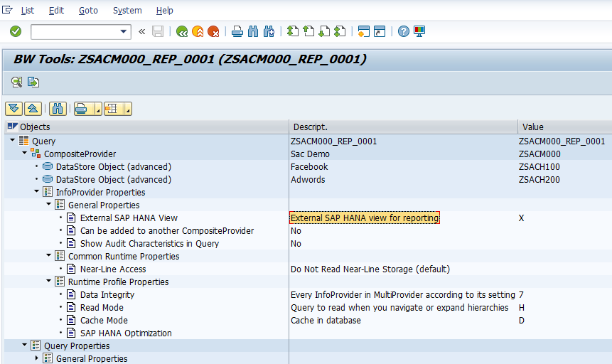The image size is (612, 364).
Task: Click the green Enter checkmark icon
Action: [16, 31]
